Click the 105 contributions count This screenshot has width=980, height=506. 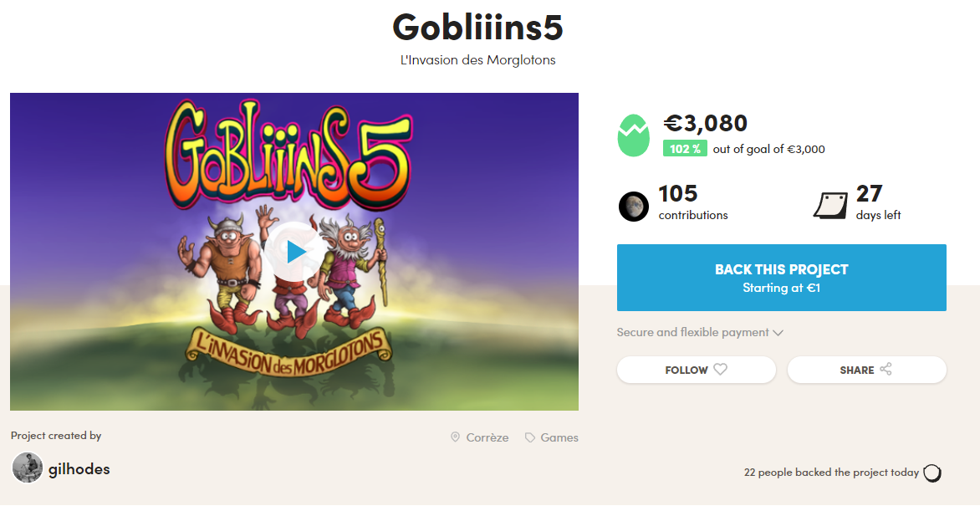tap(678, 194)
